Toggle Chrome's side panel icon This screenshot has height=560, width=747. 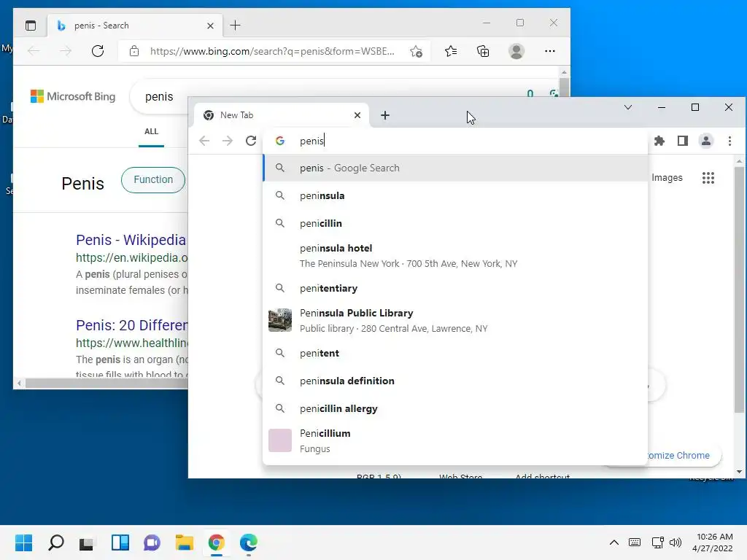[683, 141]
